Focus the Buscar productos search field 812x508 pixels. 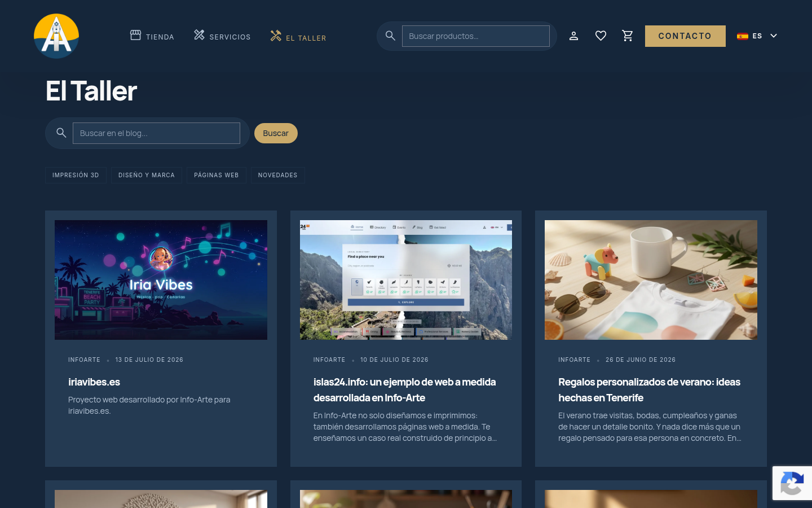(476, 36)
